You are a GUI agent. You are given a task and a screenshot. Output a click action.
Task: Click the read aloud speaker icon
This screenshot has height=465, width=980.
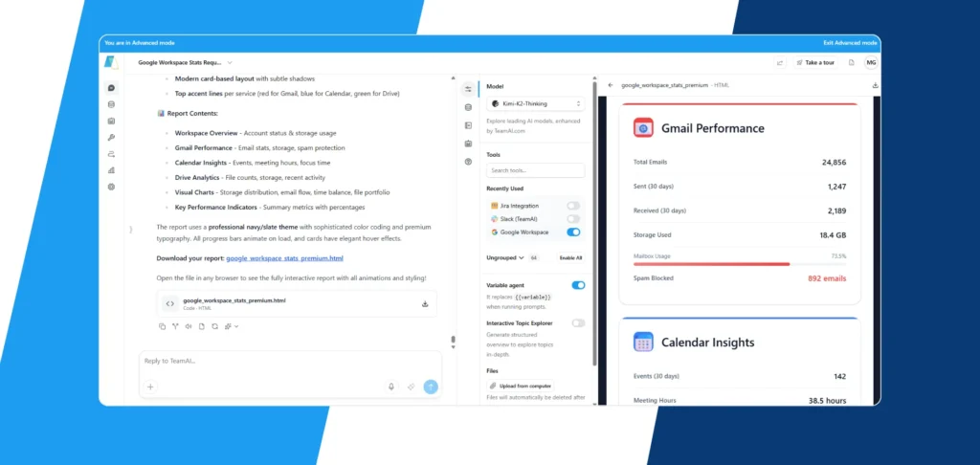coord(189,326)
